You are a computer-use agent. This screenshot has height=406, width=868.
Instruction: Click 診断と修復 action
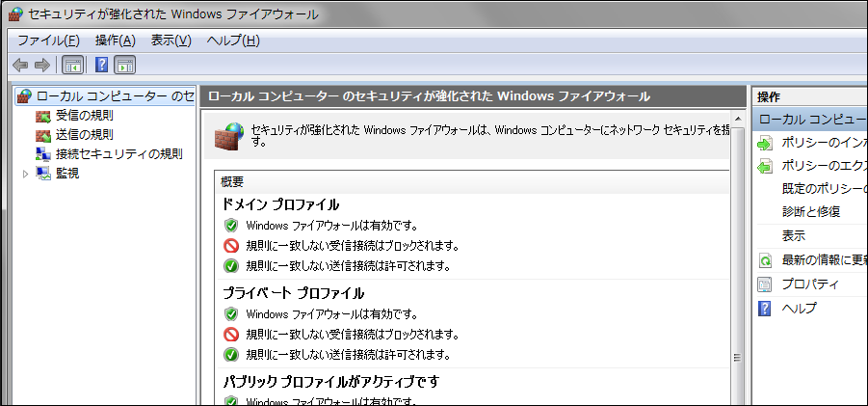pos(810,211)
